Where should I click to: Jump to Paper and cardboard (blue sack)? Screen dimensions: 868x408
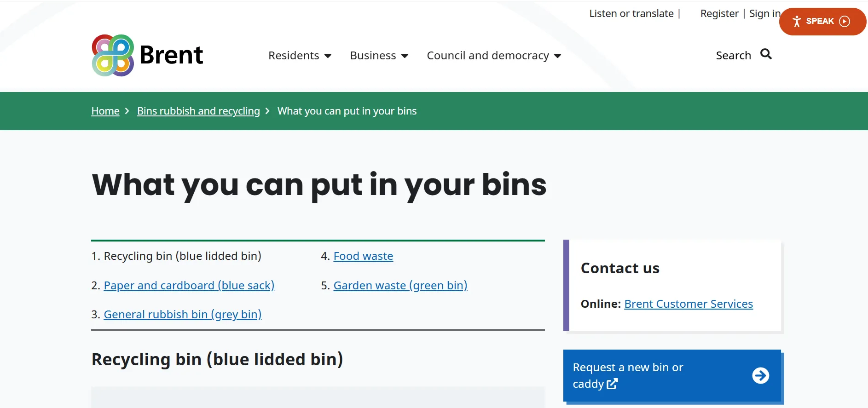pos(189,286)
